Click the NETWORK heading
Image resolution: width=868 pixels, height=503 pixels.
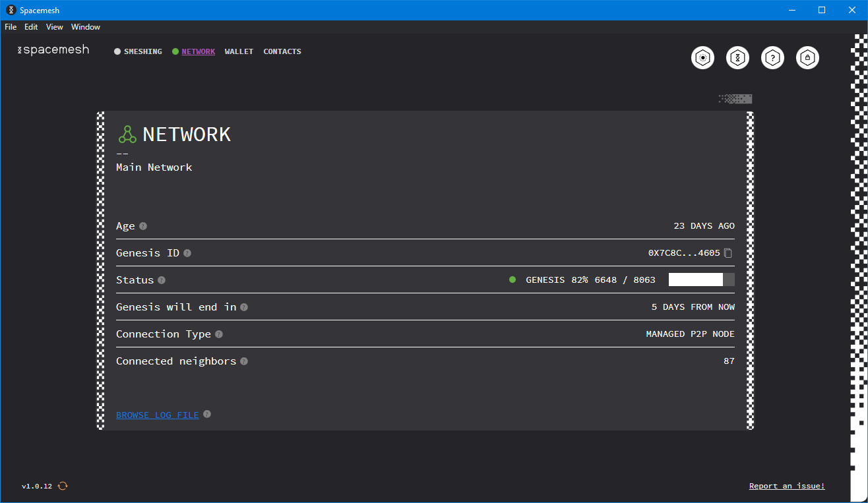[x=187, y=134]
